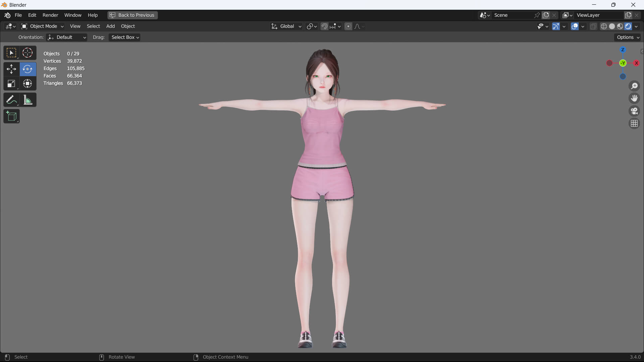Choose the Measure tool

(28, 100)
